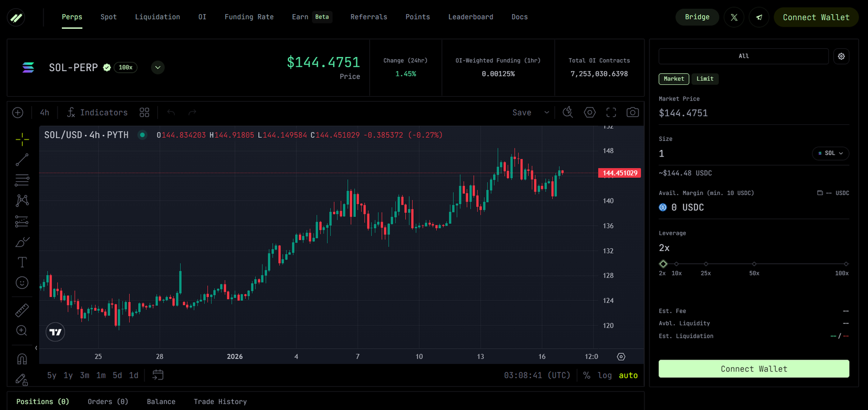Open the SOL size unit dropdown
The width and height of the screenshot is (868, 410).
[830, 154]
